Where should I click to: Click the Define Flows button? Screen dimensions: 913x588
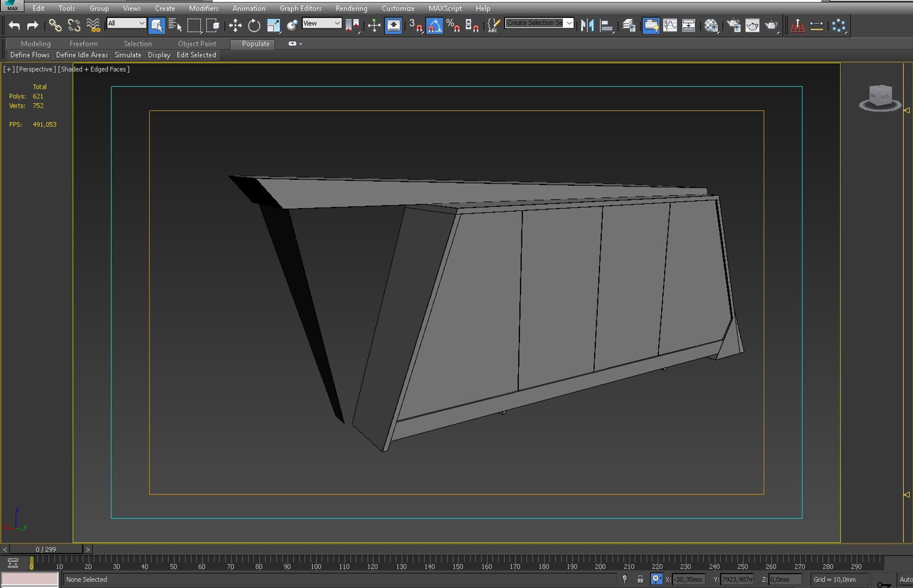pyautogui.click(x=30, y=55)
